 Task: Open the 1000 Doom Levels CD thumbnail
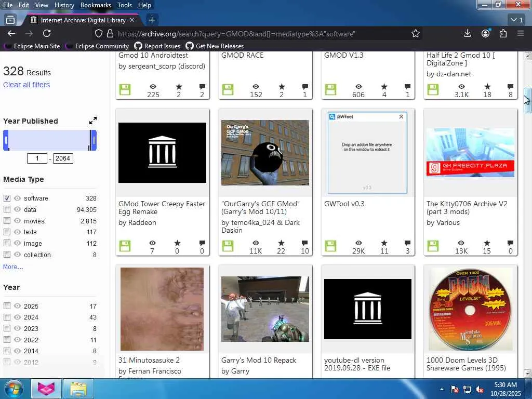pyautogui.click(x=470, y=309)
